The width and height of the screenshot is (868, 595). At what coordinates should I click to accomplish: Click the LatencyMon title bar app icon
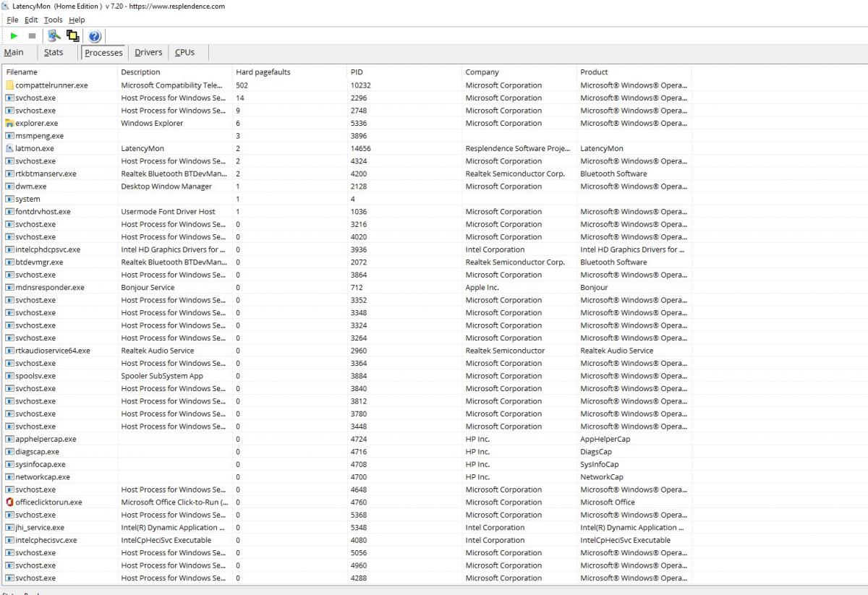tap(6, 6)
